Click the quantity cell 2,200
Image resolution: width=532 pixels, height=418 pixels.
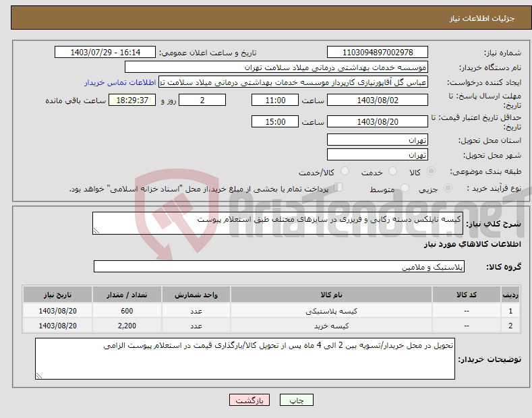coord(127,326)
